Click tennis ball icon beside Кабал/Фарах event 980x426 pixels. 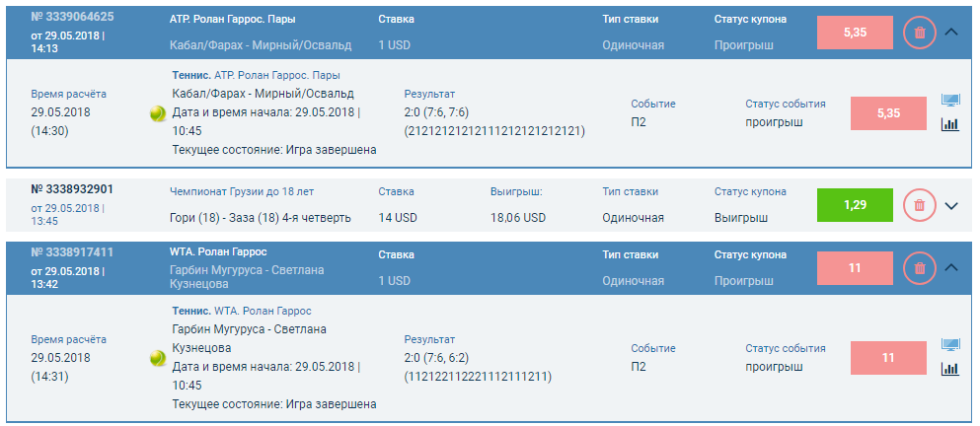tap(158, 113)
